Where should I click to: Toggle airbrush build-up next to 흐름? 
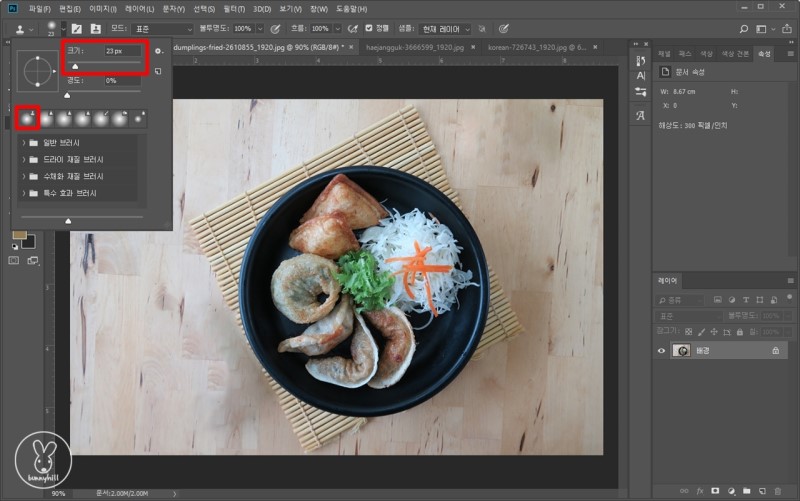(352, 29)
